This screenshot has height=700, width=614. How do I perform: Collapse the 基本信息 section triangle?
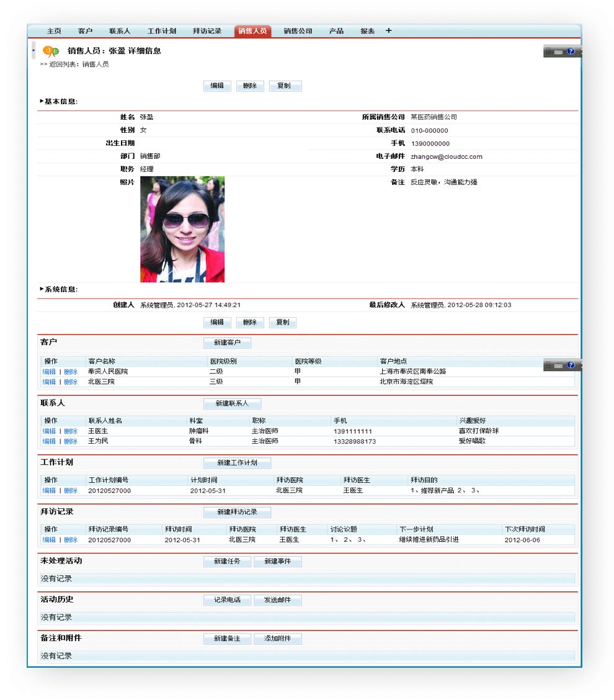(42, 101)
